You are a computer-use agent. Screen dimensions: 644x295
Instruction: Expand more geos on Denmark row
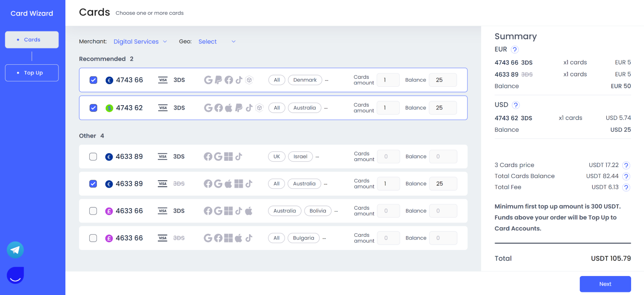327,80
